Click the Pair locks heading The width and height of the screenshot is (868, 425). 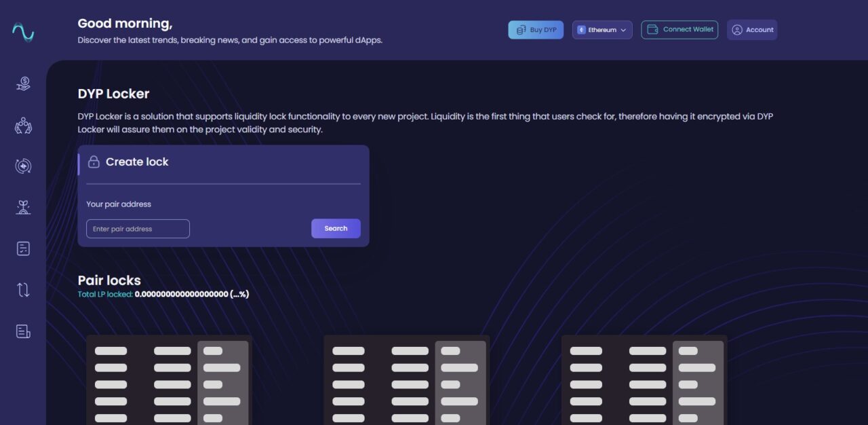point(109,280)
